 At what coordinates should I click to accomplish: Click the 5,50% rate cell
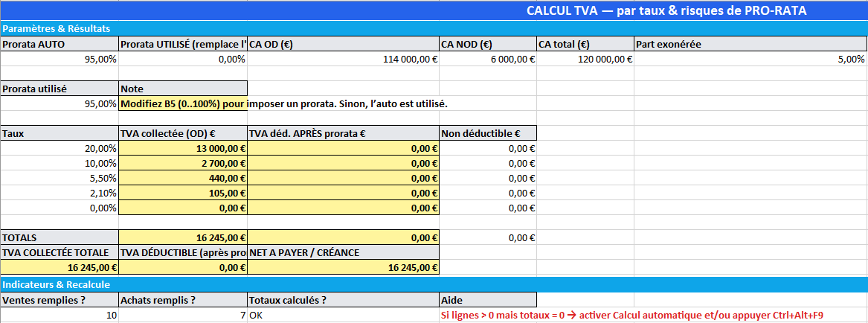tap(60, 178)
